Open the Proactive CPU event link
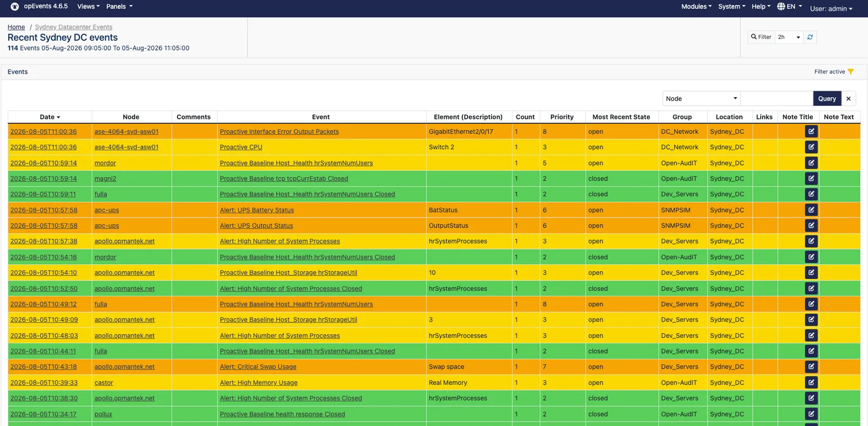 pos(241,147)
